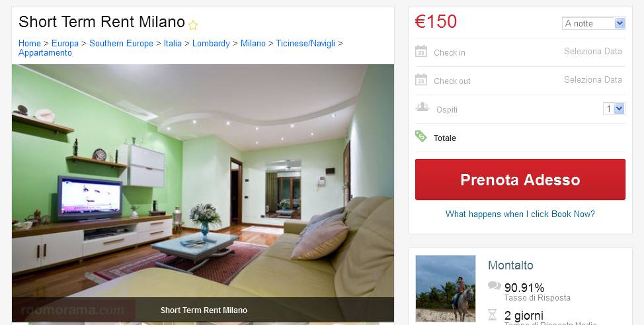Open What happens when I click Book Now link
644x325 pixels.
(520, 214)
